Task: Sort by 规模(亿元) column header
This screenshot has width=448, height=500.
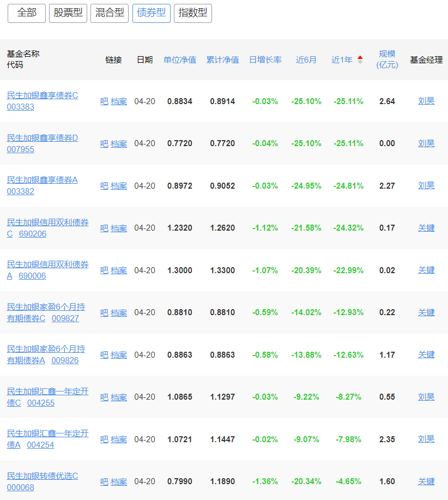Action: (x=387, y=59)
